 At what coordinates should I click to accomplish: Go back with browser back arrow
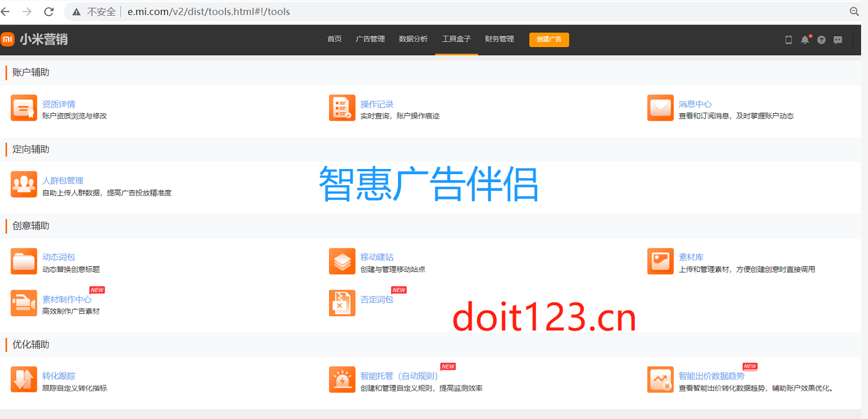tap(5, 11)
